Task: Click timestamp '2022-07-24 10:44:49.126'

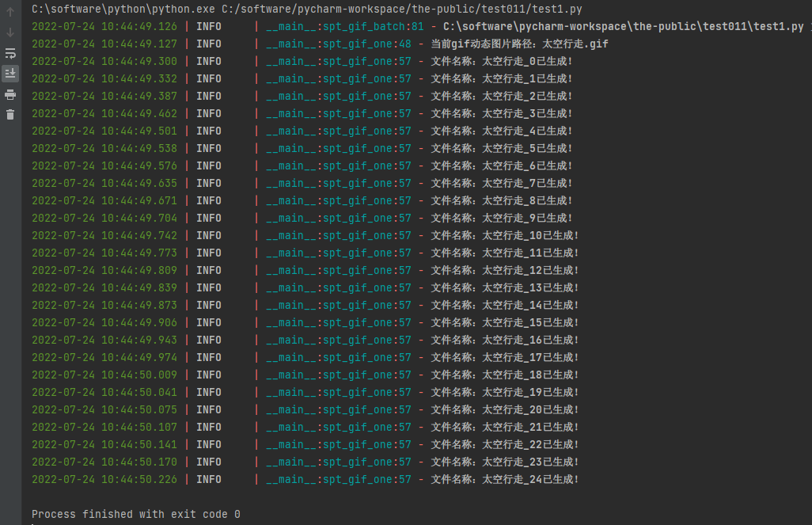Action: 104,26
